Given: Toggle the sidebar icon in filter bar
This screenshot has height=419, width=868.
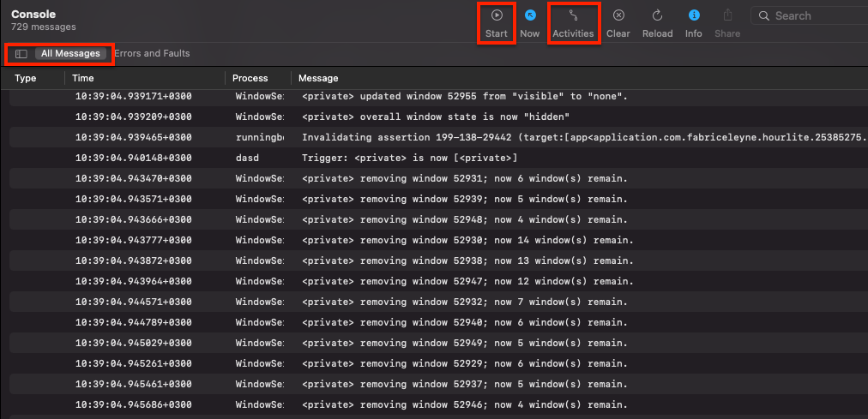Looking at the screenshot, I should point(21,54).
